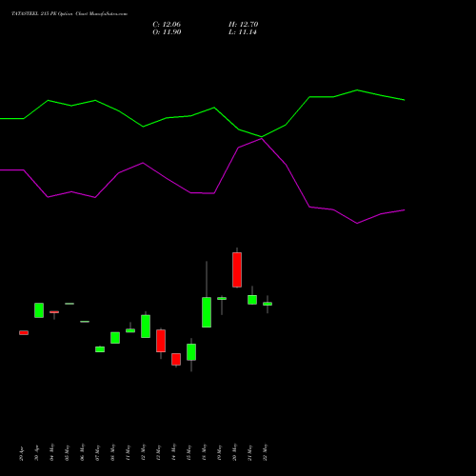
Task: Select the green candle for 08 May
Action: pos(115,338)
